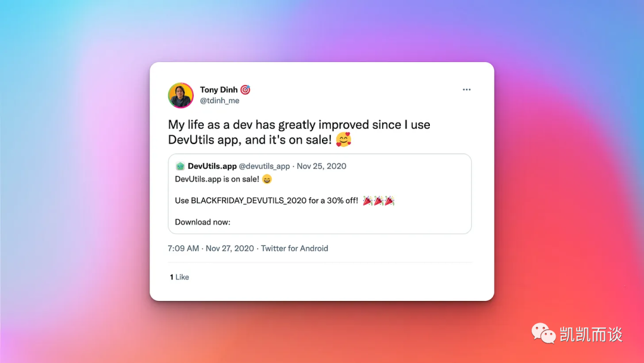Open the DevUtils.app green logo avatar
This screenshot has width=644, height=363.
pyautogui.click(x=180, y=166)
